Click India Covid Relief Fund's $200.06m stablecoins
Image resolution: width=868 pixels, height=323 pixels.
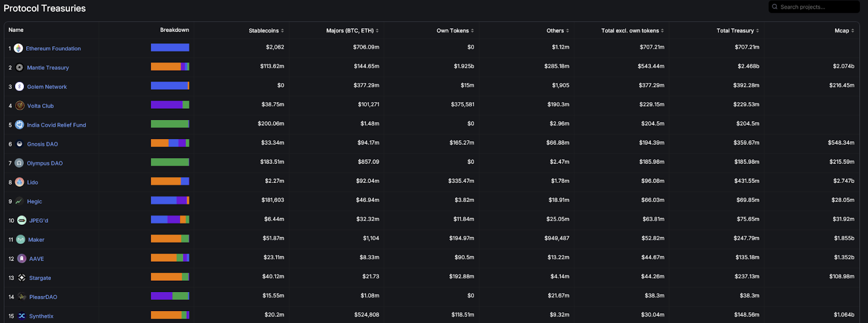pos(271,124)
